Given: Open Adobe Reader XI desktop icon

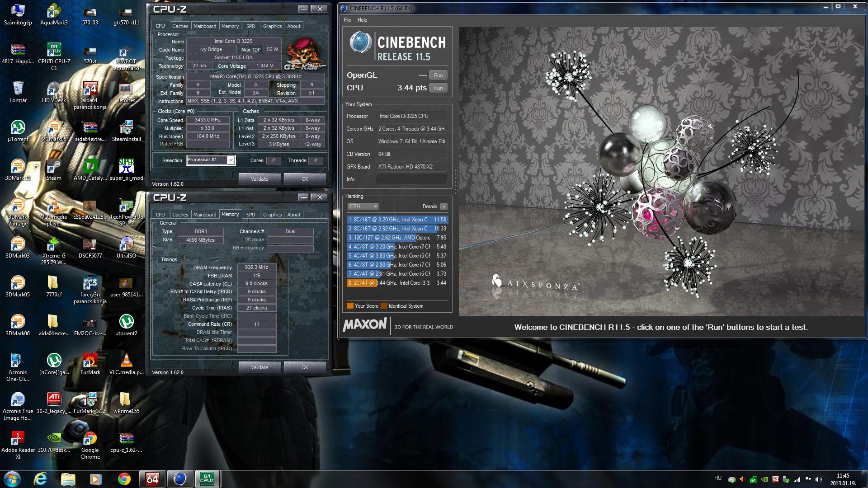Looking at the screenshot, I should click(18, 445).
